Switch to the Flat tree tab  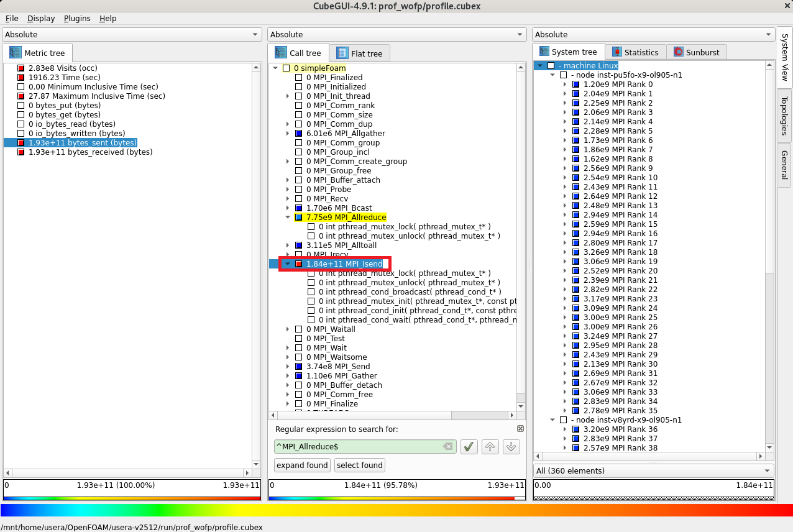pos(360,53)
